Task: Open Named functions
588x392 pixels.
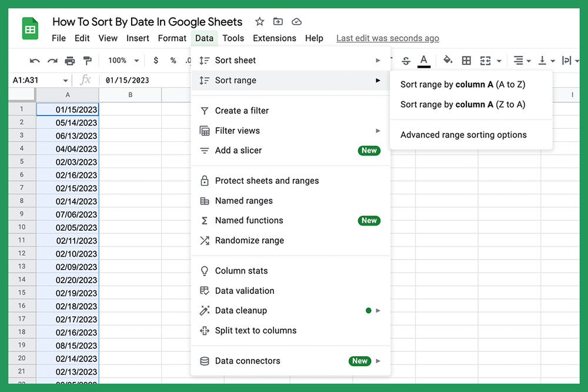Action: 290,220
